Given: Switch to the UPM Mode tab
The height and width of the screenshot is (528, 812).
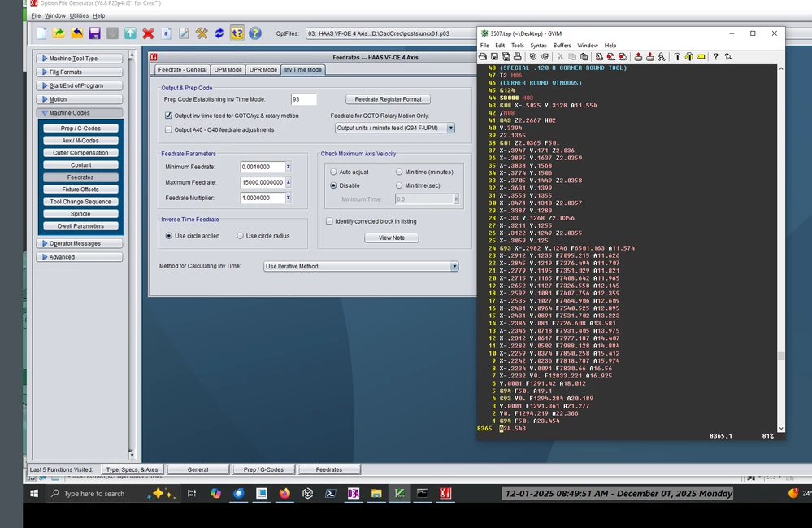Looking at the screenshot, I should click(x=228, y=69).
